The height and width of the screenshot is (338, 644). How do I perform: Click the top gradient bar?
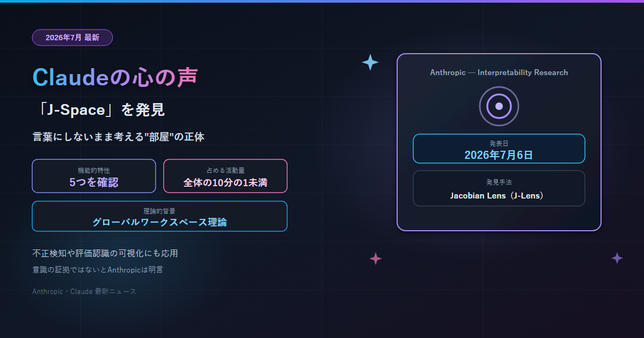(x=322, y=1)
